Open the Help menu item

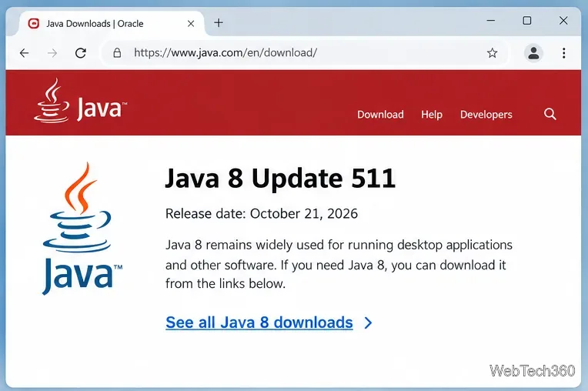(x=432, y=115)
